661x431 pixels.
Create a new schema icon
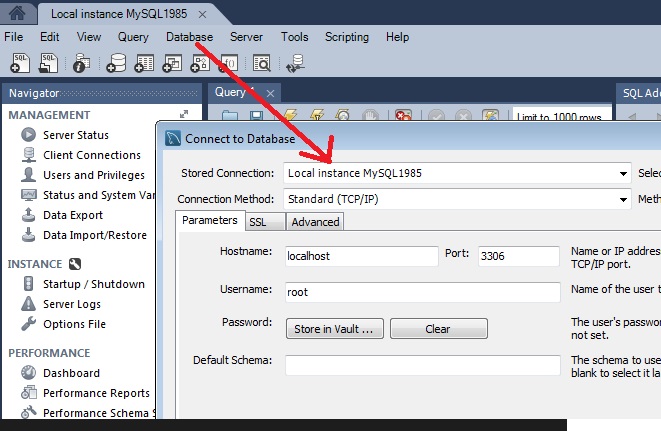tap(116, 63)
